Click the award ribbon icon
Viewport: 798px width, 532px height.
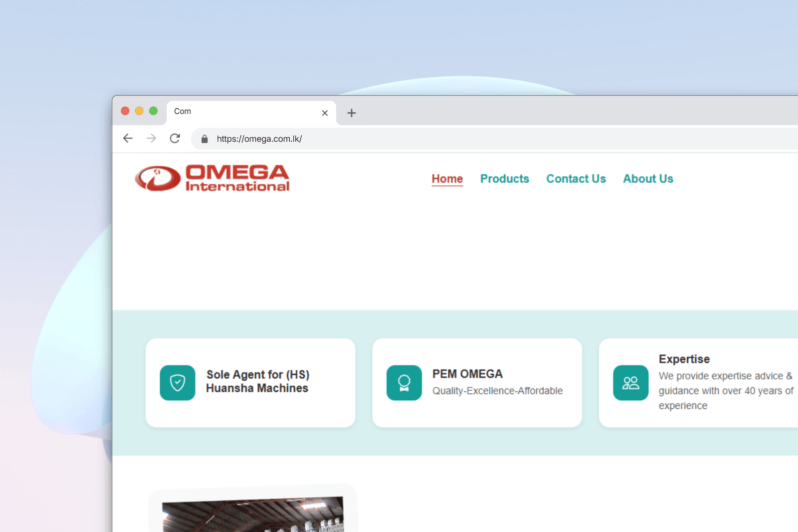(x=404, y=383)
